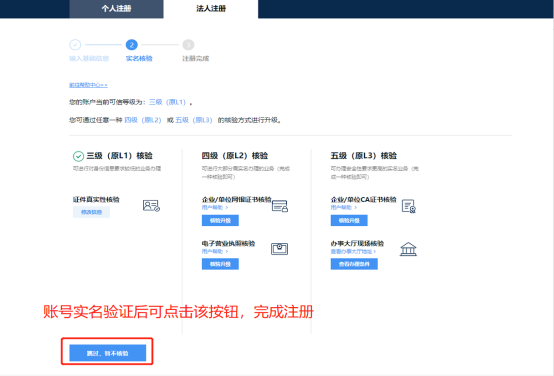Click the 企业/单位CA证书核验 title text
Image resolution: width=554 pixels, height=376 pixels.
[364, 200]
